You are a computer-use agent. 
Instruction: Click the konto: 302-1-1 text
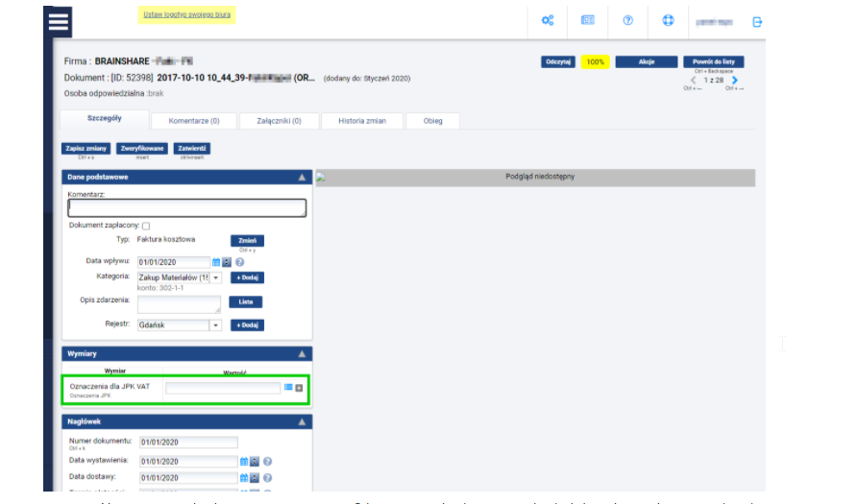point(160,288)
